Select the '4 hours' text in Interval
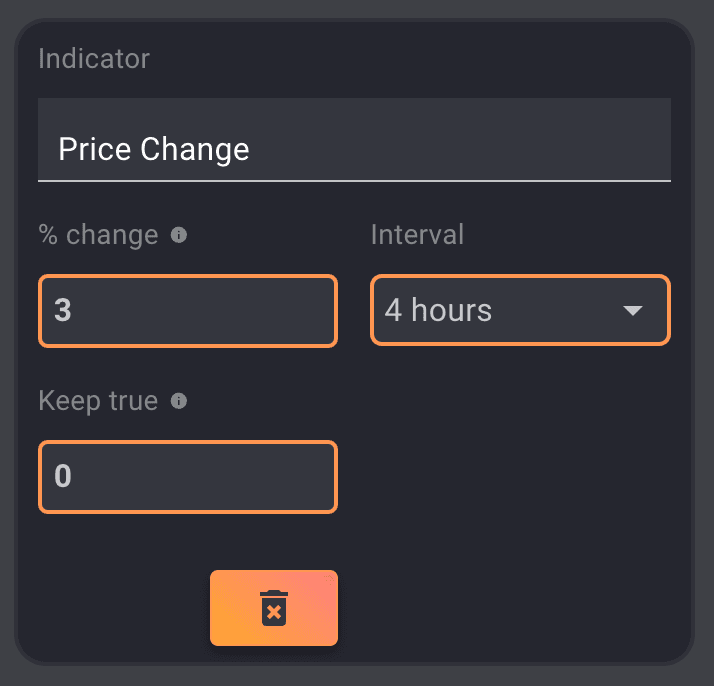The image size is (714, 686). 438,311
